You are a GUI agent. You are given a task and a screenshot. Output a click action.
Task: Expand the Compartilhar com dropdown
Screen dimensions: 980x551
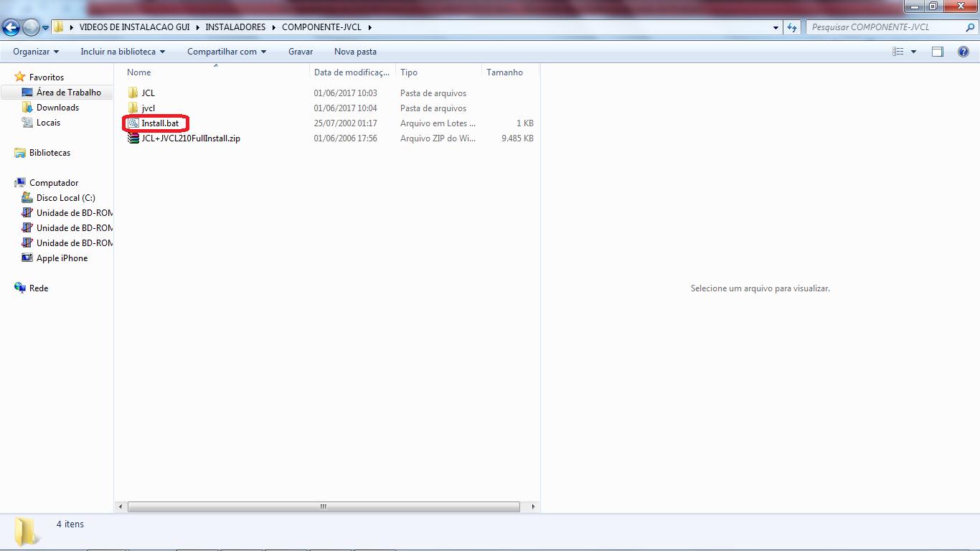click(x=226, y=52)
